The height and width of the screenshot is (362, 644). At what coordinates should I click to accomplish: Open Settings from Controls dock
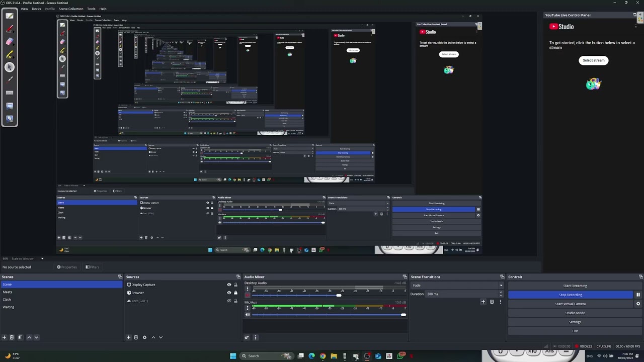[575, 322]
